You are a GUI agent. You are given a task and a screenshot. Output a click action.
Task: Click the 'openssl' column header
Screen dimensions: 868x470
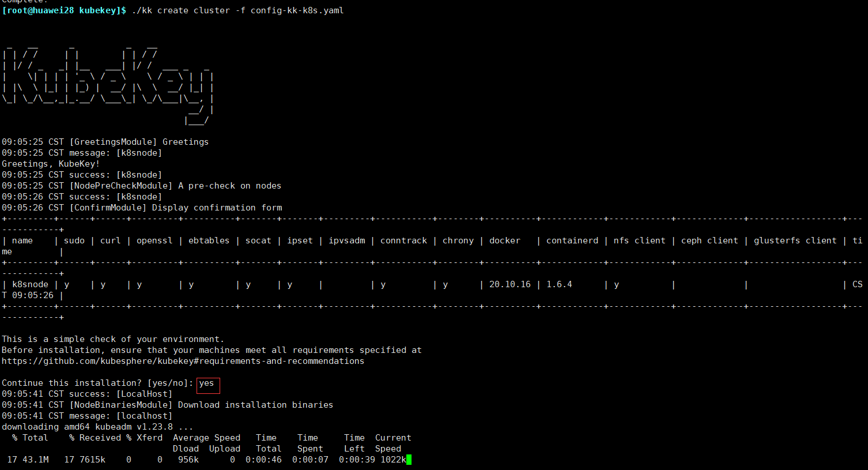click(154, 240)
